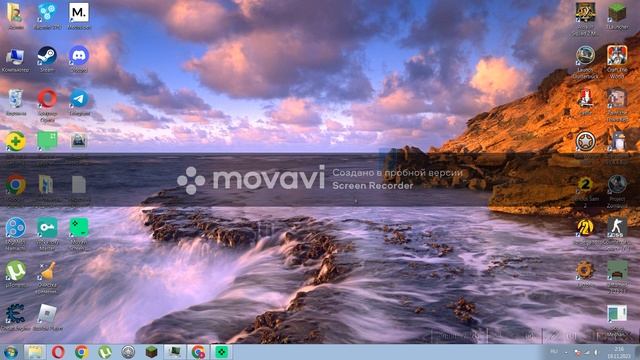Click uTorrent icon in the taskbar

click(105, 352)
